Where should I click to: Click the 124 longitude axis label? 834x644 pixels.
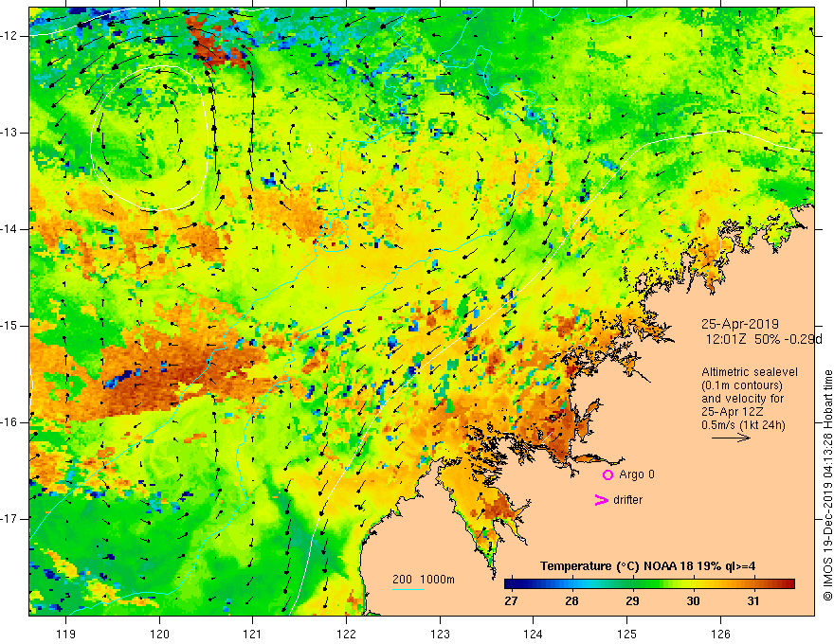pyautogui.click(x=534, y=634)
